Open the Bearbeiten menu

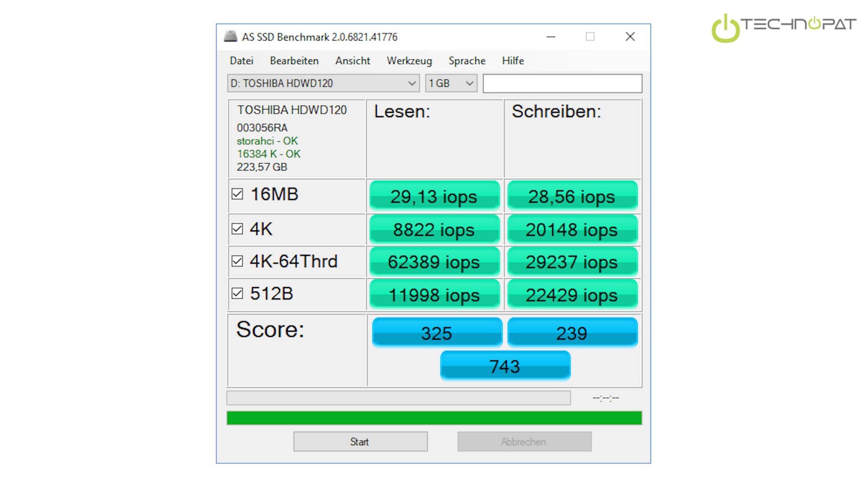[294, 61]
